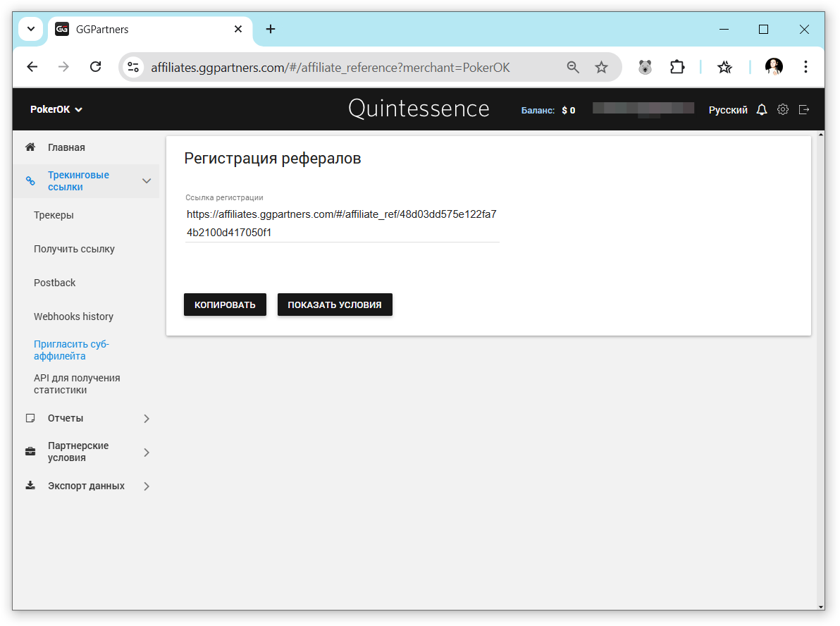Open the browser profile avatar
This screenshot has height=626, width=840.
pyautogui.click(x=774, y=67)
